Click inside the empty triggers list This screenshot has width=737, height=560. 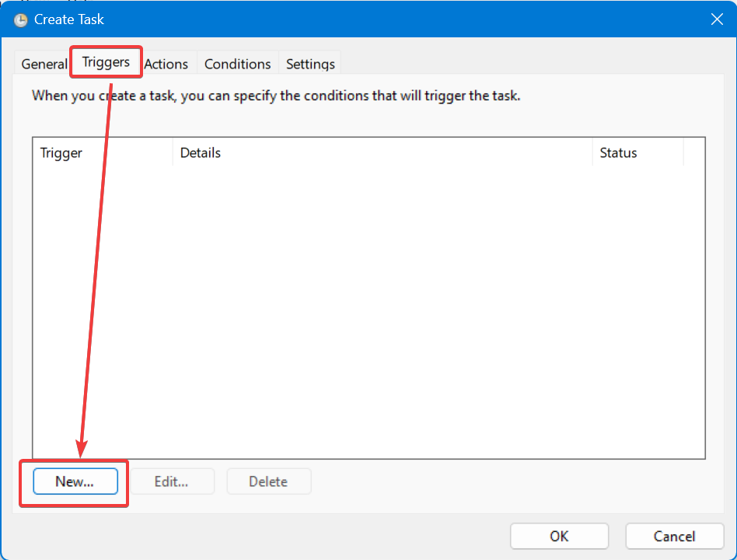point(368,311)
